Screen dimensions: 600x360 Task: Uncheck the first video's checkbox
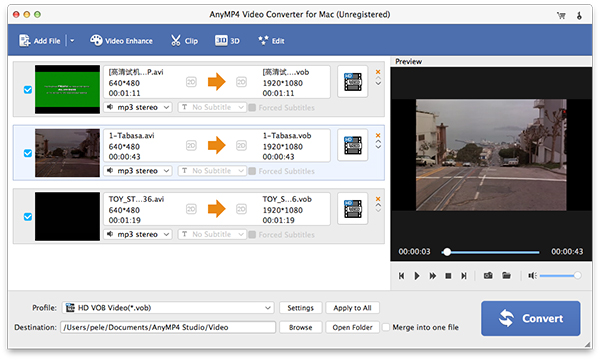point(28,90)
